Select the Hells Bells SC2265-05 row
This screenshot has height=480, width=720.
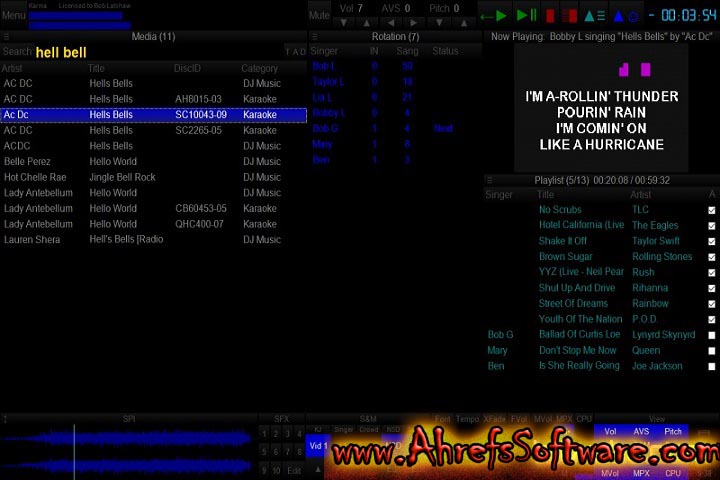coord(153,130)
